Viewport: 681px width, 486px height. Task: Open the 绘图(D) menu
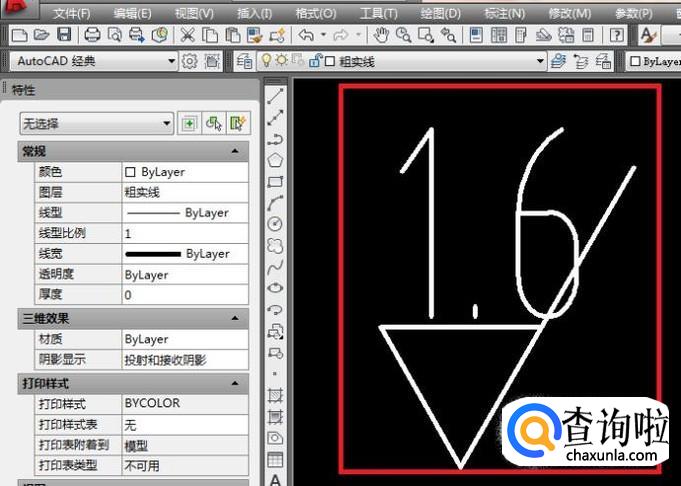pos(440,14)
